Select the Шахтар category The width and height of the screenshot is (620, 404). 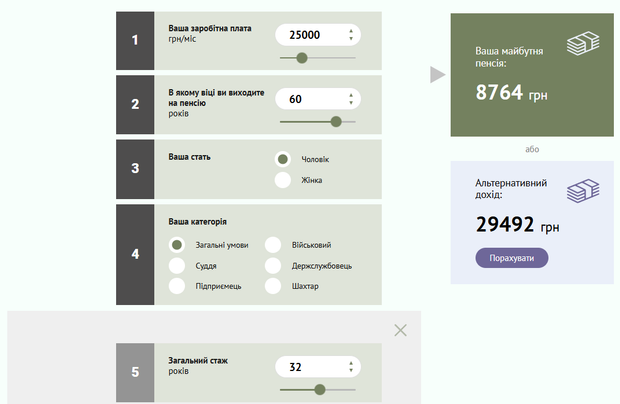273,286
